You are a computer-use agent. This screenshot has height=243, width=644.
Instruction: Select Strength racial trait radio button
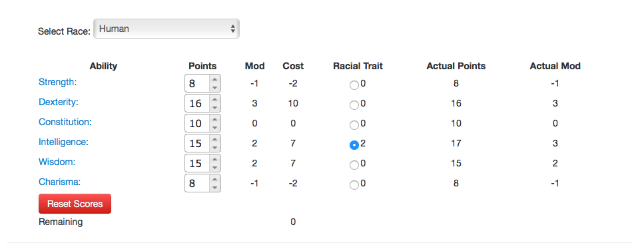(354, 85)
